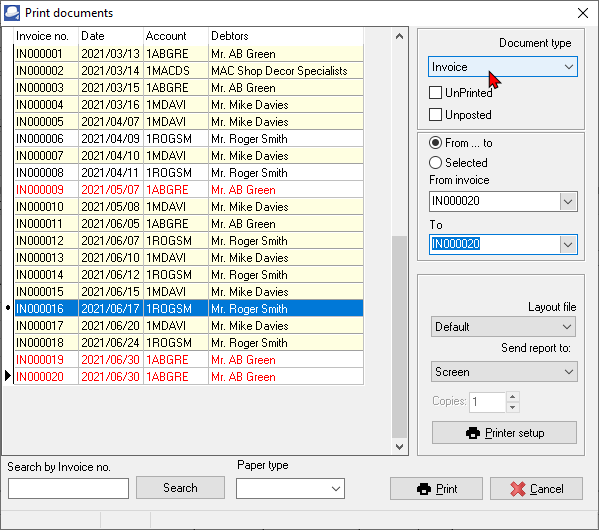Tick the UnPrinted checkbox
The height and width of the screenshot is (530, 599).
point(435,92)
